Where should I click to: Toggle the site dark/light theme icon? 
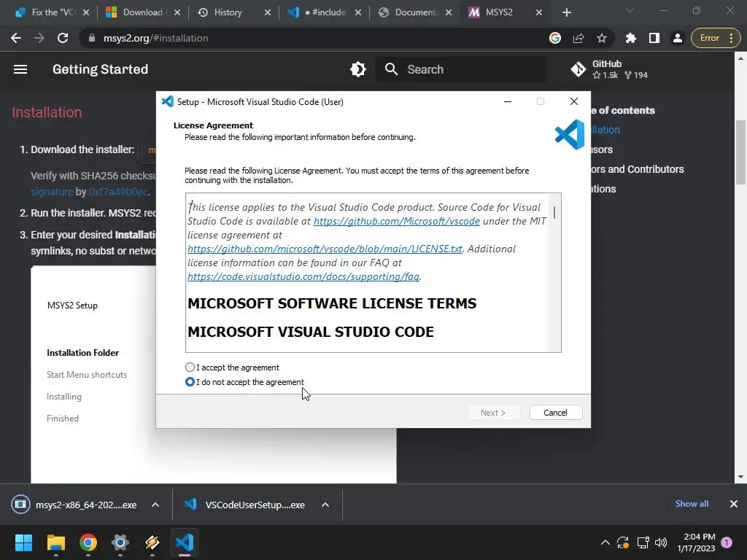pos(357,69)
